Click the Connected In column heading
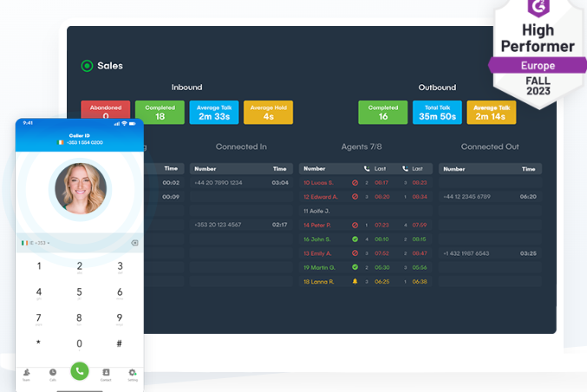 point(241,147)
